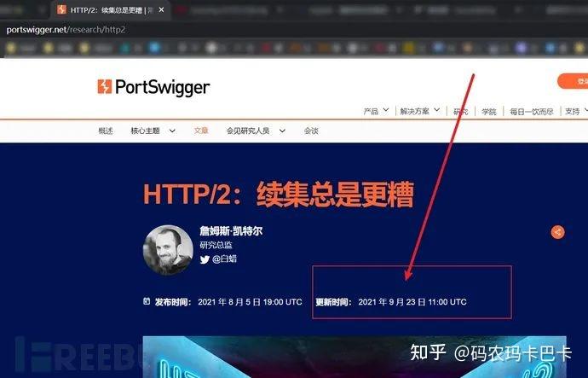The image size is (588, 378).
Task: Click the calendar icon beside 发布时间
Action: [x=147, y=301]
